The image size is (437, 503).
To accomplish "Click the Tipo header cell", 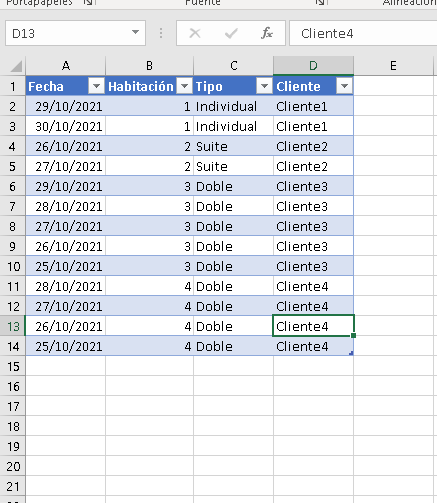I will [233, 86].
